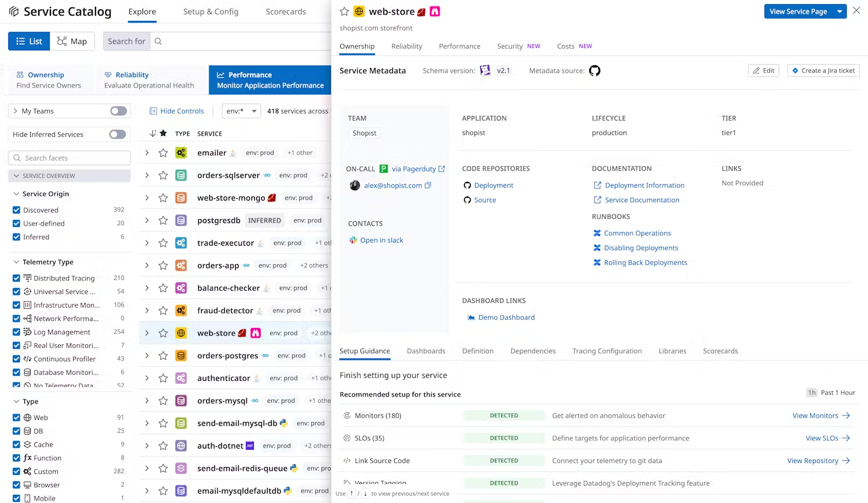The height and width of the screenshot is (503, 868).
Task: Click the GitHub icon beside the Source repository
Action: (467, 199)
